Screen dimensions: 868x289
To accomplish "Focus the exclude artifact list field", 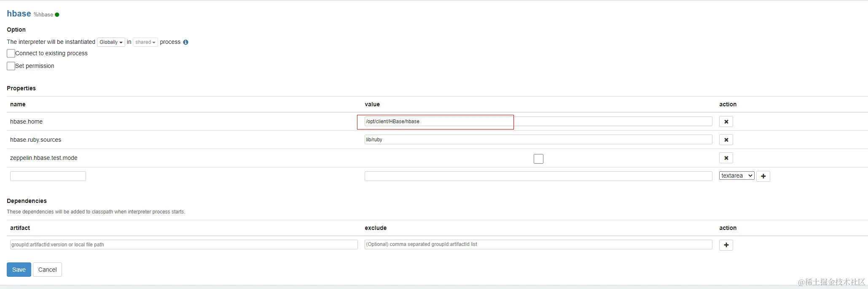I will coord(538,245).
